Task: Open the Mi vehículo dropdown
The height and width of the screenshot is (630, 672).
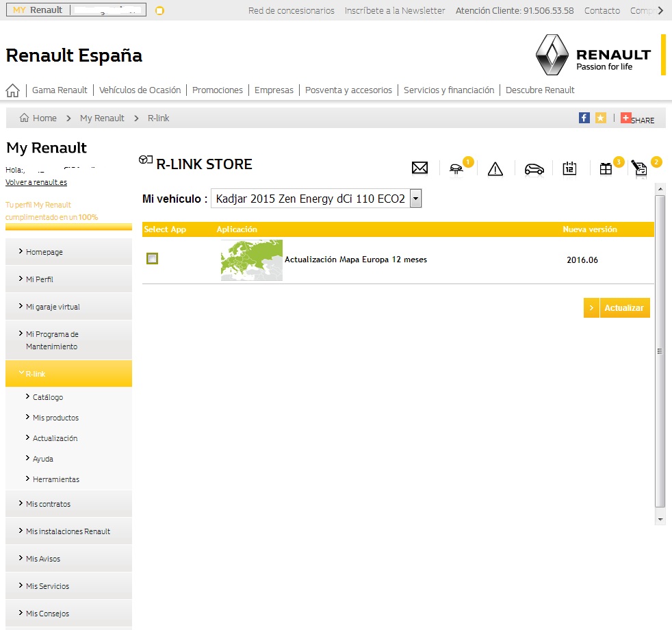Action: coord(316,199)
